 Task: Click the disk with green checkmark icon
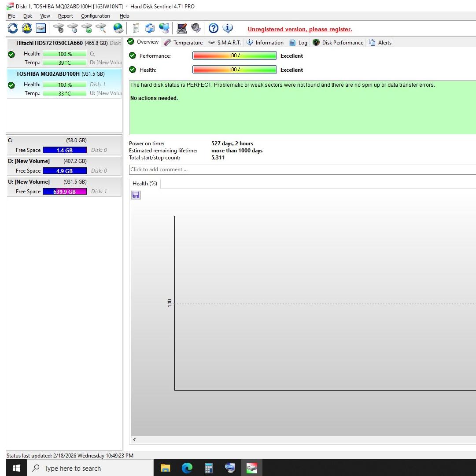tap(87, 28)
